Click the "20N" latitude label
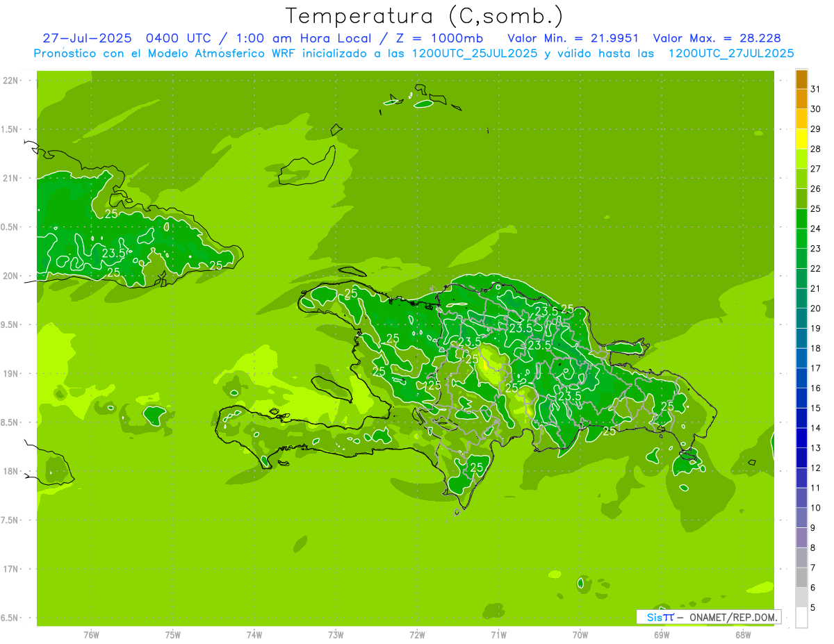The image size is (834, 644). tap(10, 276)
